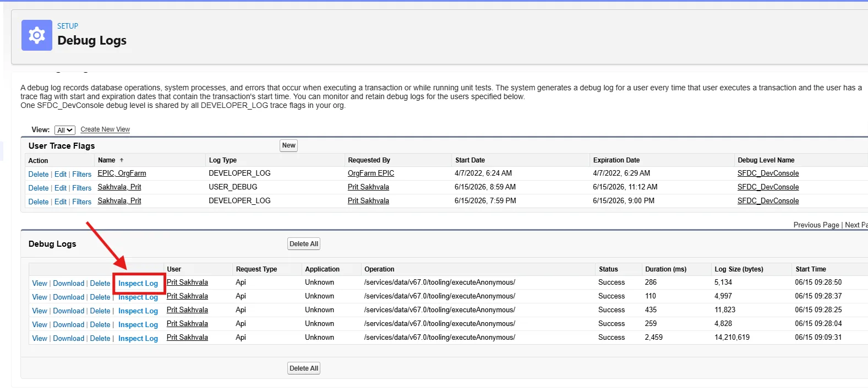Viewport: 868px width, 391px height.
Task: Edit the USER_DEBUG trace flag row
Action: point(61,188)
